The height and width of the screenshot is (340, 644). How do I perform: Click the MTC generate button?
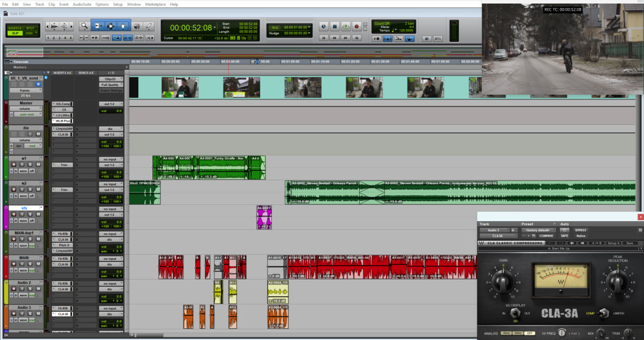(438, 38)
